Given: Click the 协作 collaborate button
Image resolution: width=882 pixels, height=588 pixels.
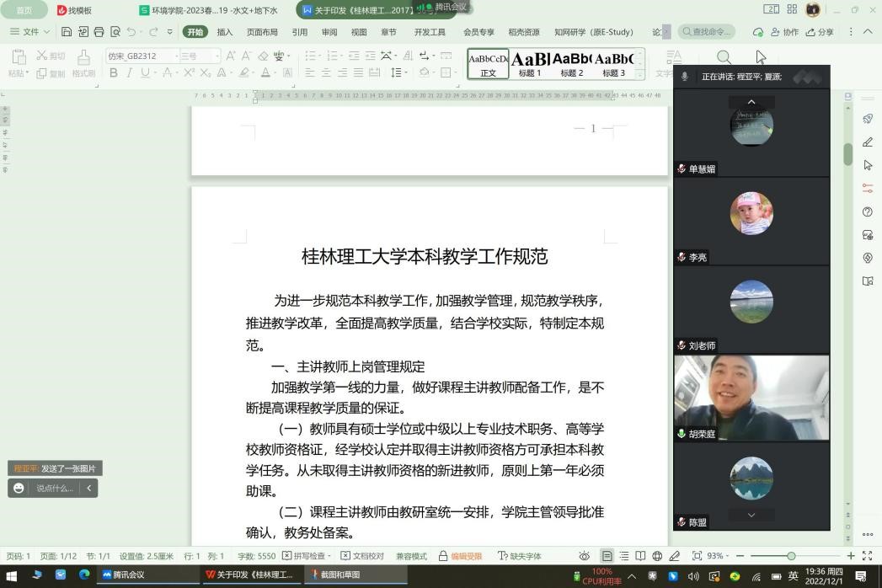Looking at the screenshot, I should click(784, 32).
